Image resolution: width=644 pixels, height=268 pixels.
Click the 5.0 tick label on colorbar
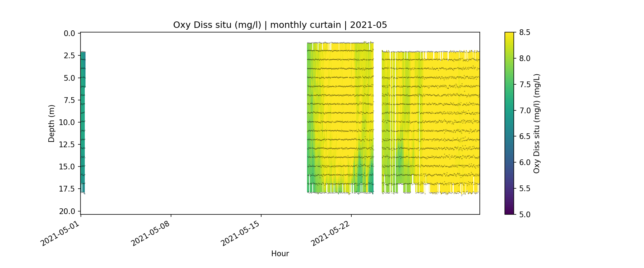click(525, 214)
